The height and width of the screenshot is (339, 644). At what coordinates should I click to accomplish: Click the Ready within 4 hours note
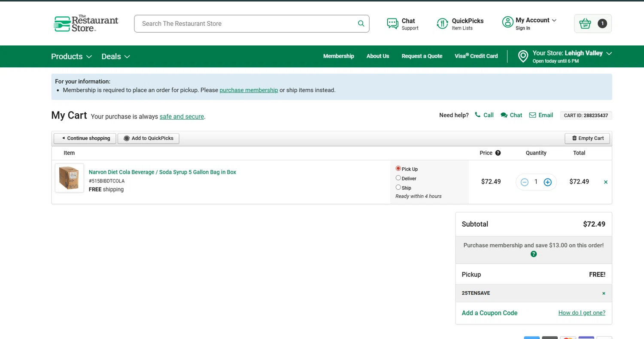click(x=419, y=196)
